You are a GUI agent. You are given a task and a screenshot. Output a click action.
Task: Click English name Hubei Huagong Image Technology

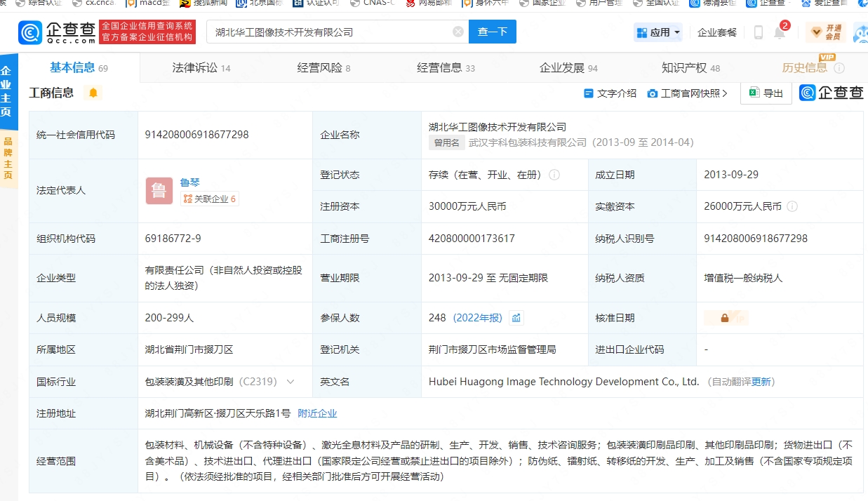pos(564,382)
